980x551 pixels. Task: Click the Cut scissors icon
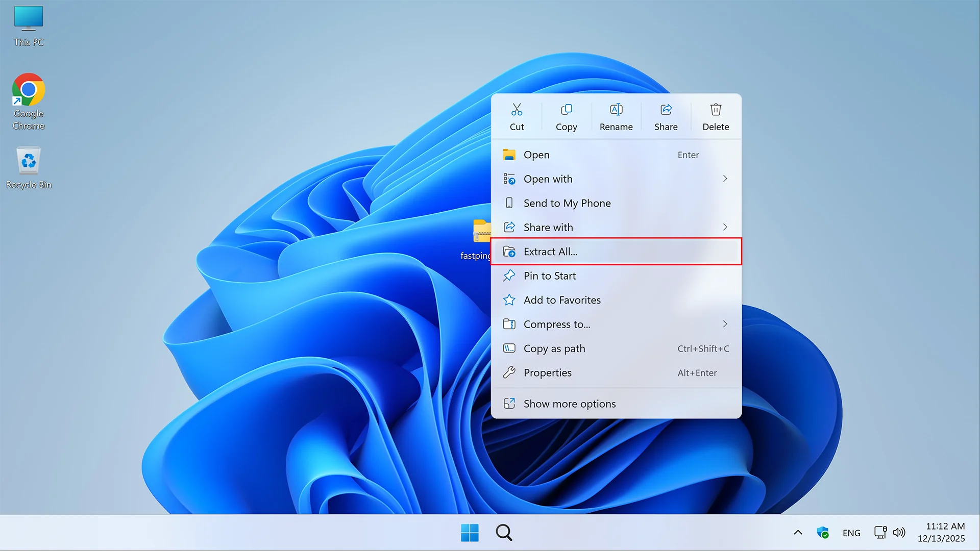(x=517, y=110)
